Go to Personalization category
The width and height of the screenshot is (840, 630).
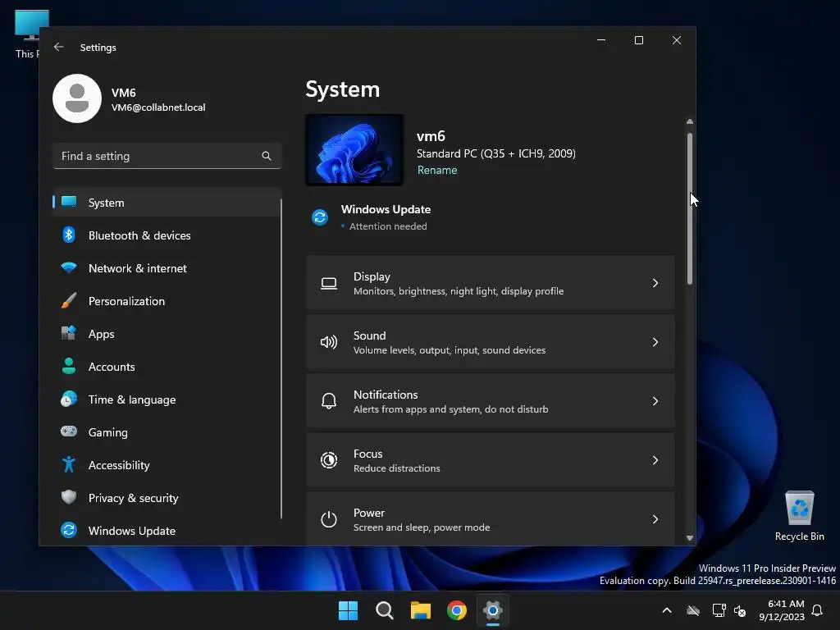(x=167, y=301)
